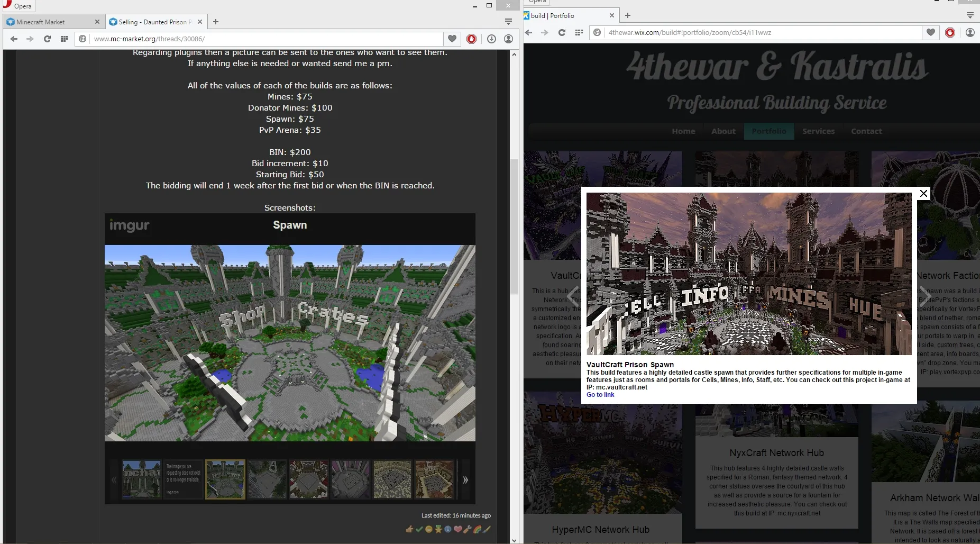Rate post with blue info icon

click(x=448, y=529)
